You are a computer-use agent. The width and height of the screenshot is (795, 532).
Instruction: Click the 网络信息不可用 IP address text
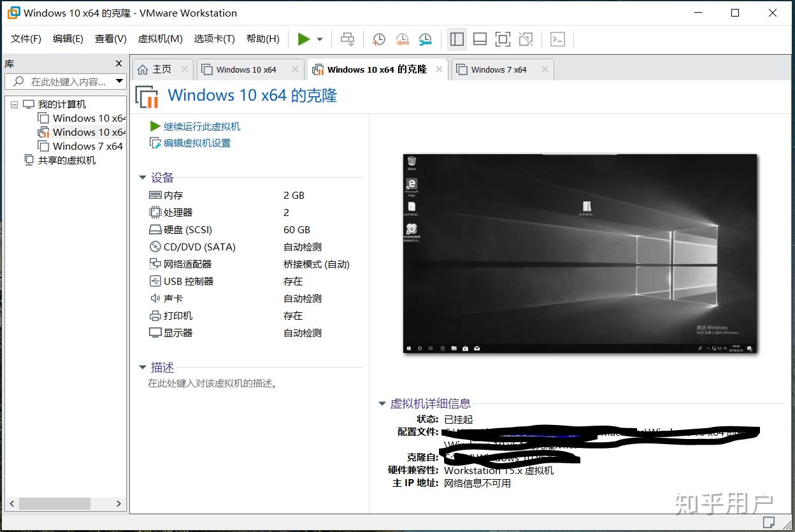click(477, 483)
